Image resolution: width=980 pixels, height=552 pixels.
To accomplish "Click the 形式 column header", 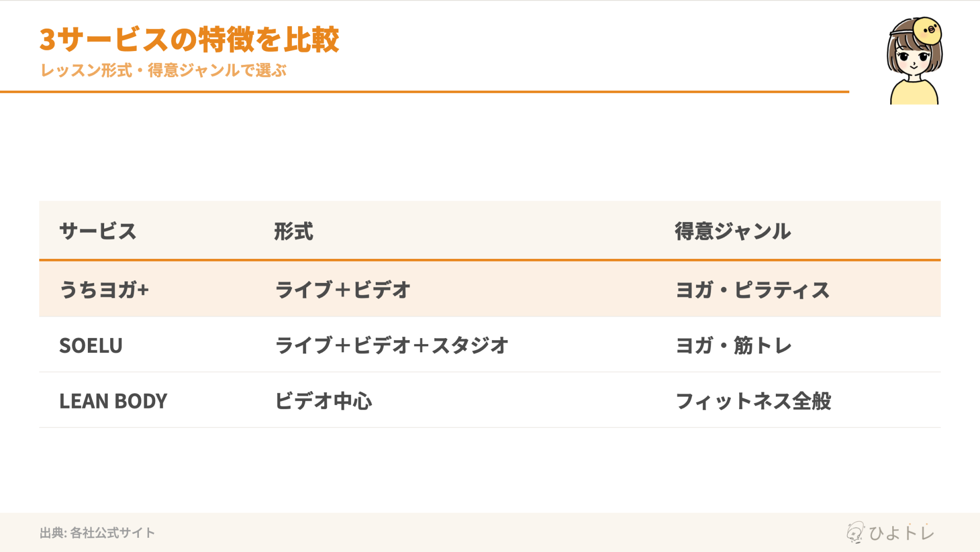I will [x=293, y=231].
